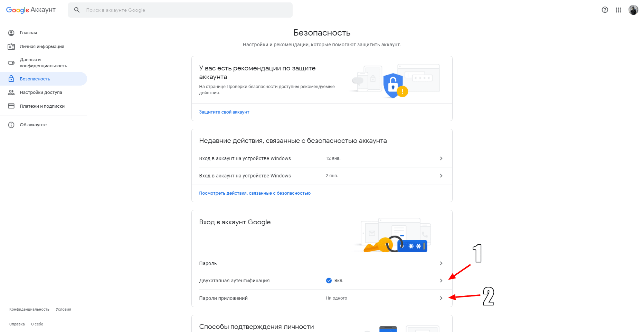Open Настройки доступа in sidebar

click(x=41, y=92)
